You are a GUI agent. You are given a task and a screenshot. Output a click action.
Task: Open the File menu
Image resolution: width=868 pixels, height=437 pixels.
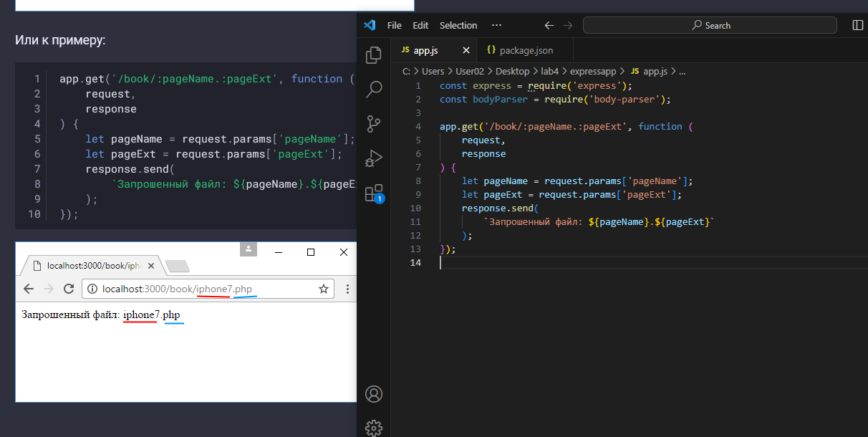(x=394, y=25)
